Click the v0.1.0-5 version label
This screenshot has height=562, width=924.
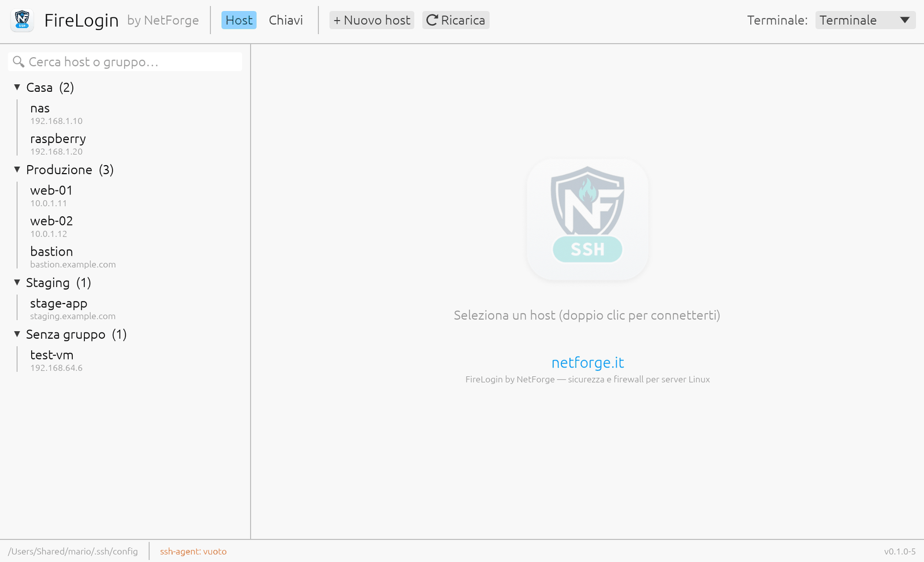[900, 552]
